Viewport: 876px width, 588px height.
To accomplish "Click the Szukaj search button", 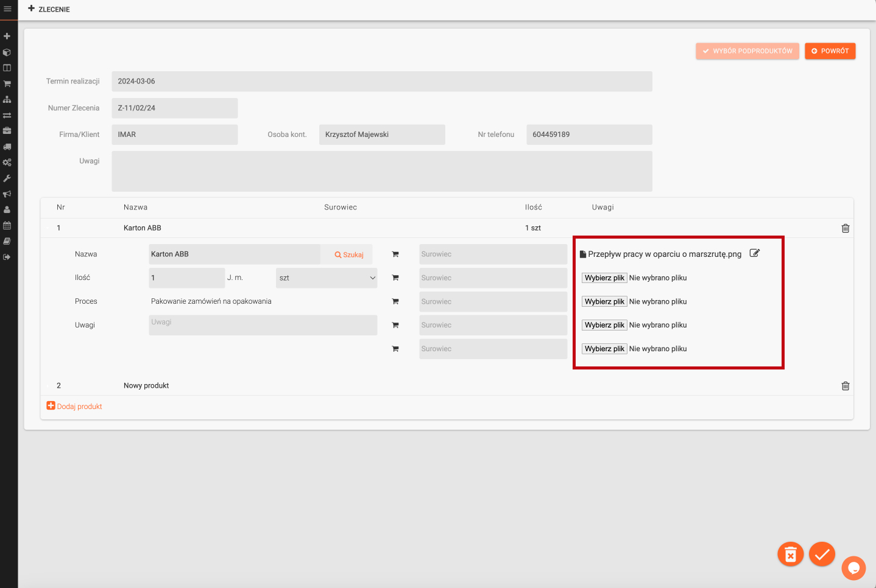I will (349, 255).
